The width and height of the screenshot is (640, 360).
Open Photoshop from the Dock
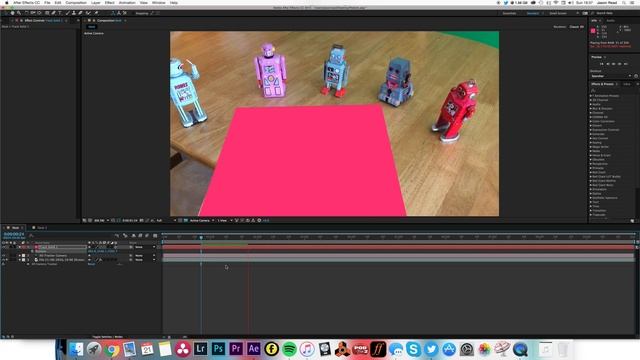[218, 349]
